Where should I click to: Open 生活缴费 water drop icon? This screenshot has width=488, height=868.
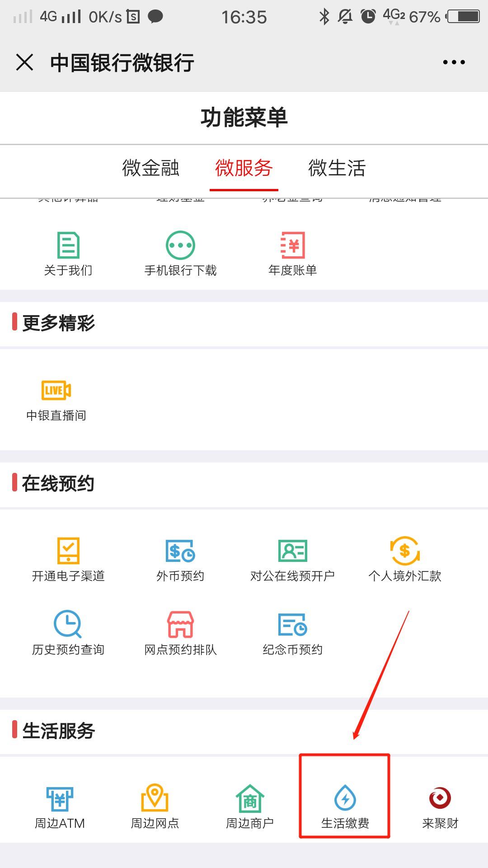345,798
